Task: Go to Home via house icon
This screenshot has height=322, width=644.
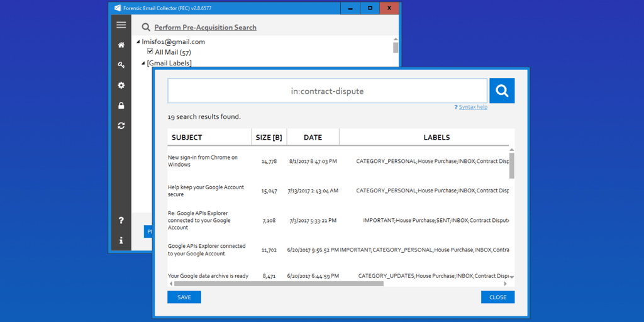Action: [x=121, y=45]
